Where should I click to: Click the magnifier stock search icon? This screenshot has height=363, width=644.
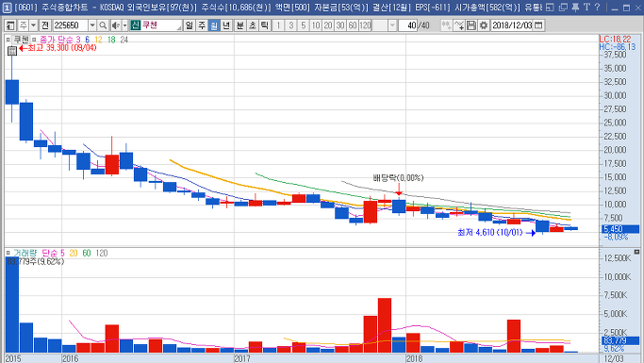pyautogui.click(x=103, y=25)
